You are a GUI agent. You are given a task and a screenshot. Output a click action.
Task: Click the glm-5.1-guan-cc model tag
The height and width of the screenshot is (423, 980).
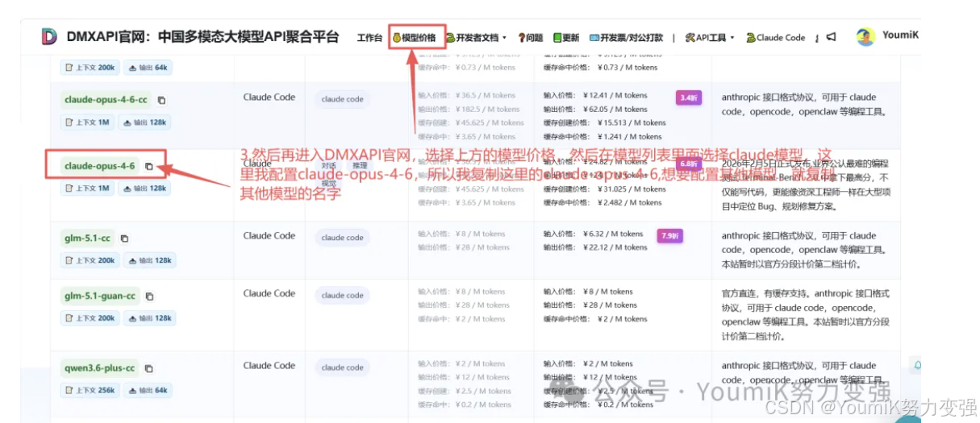click(100, 296)
